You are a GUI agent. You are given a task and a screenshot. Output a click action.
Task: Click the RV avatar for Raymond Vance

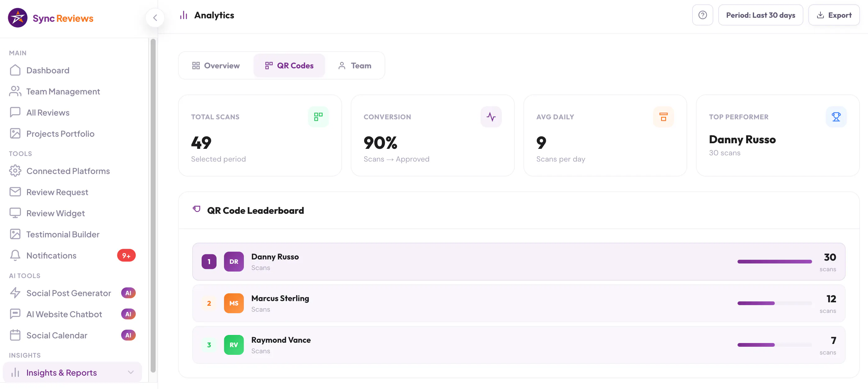pos(234,345)
